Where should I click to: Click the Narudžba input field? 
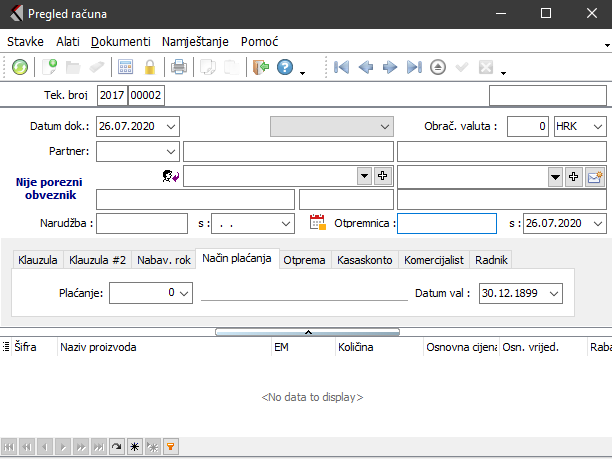click(142, 222)
